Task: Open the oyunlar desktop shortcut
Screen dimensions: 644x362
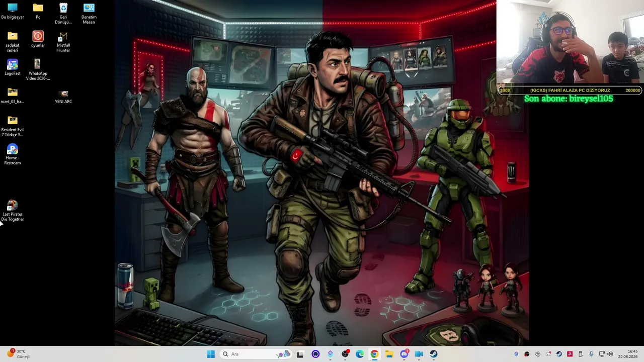Action: point(38,39)
